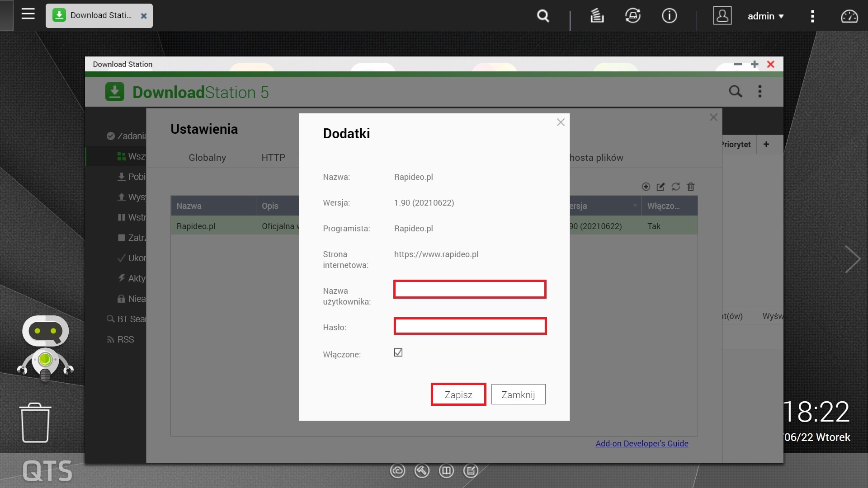Select the uploading sidebar item
The image size is (868, 488).
[131, 197]
